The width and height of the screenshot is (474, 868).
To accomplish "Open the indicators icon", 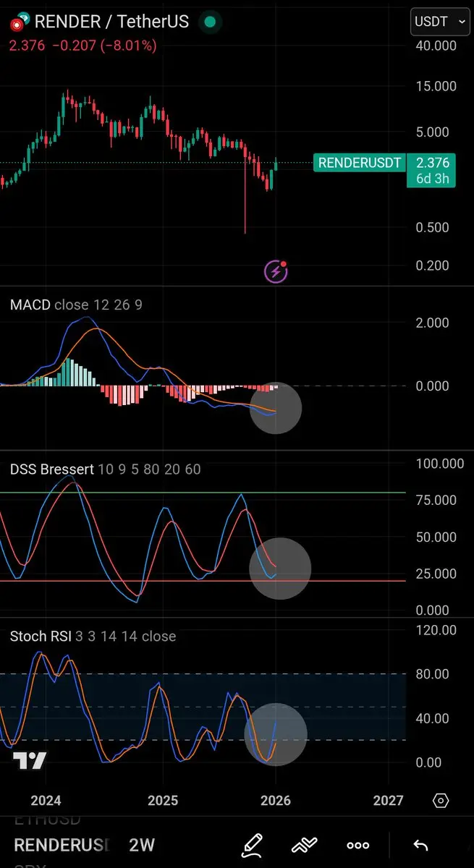I will [305, 844].
